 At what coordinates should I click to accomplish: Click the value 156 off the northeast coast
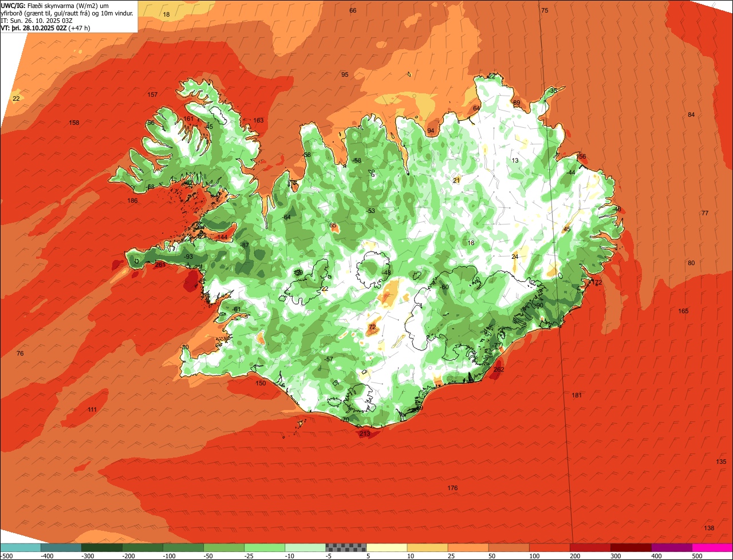tap(581, 156)
